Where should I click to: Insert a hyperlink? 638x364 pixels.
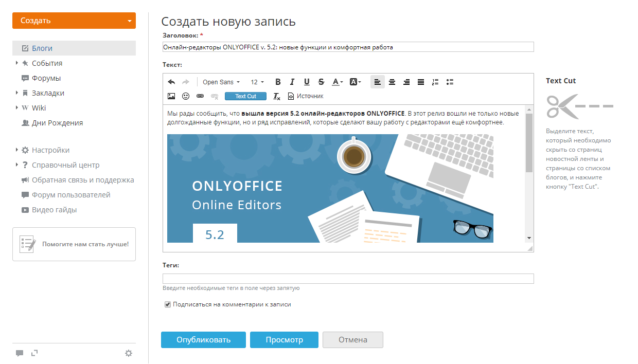tap(200, 96)
